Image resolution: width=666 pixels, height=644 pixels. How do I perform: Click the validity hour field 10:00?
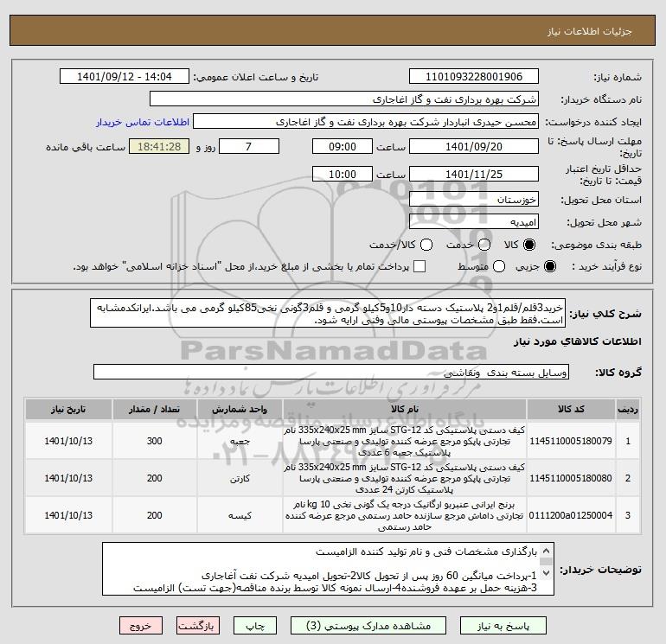point(343,174)
